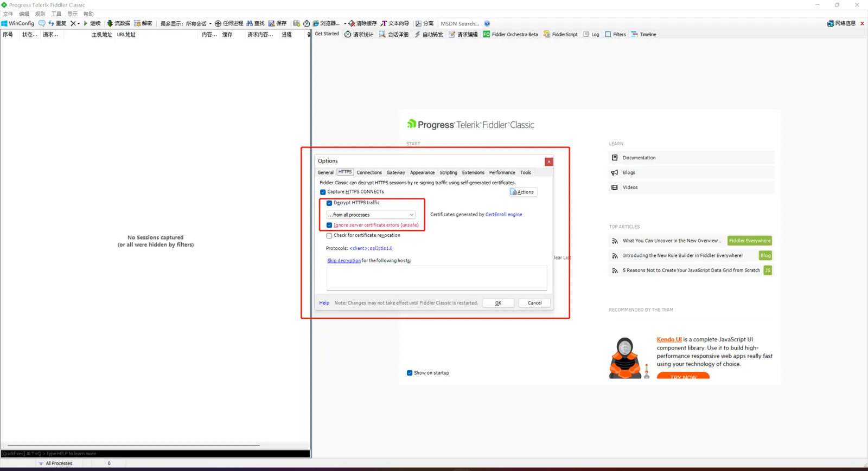This screenshot has width=868, height=471.
Task: Switch to the Gateway options tab
Action: [396, 172]
